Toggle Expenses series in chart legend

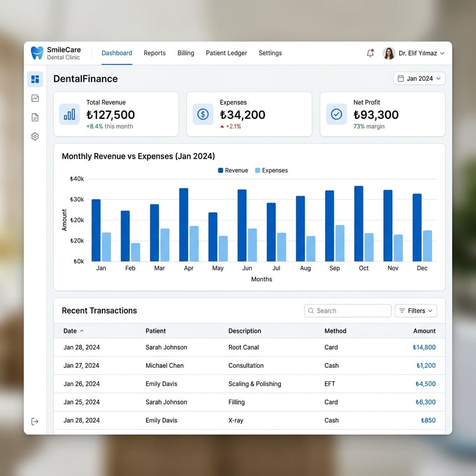click(x=271, y=171)
